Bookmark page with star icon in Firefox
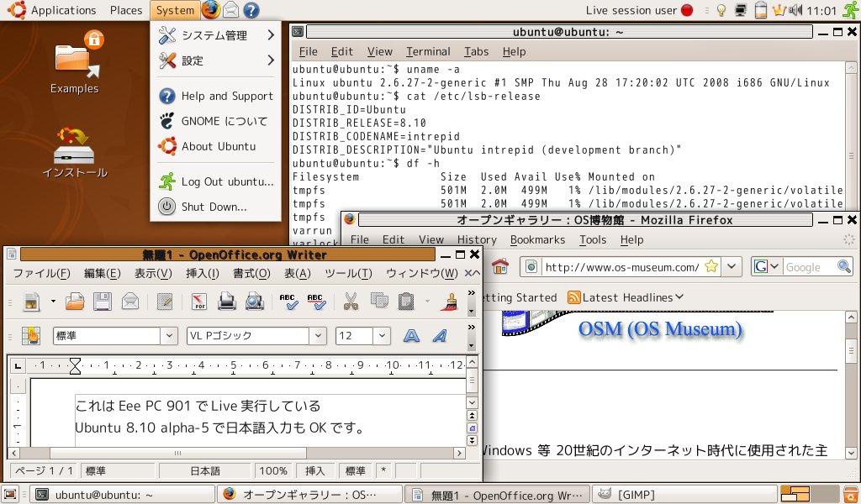Image resolution: width=861 pixels, height=504 pixels. (x=711, y=266)
